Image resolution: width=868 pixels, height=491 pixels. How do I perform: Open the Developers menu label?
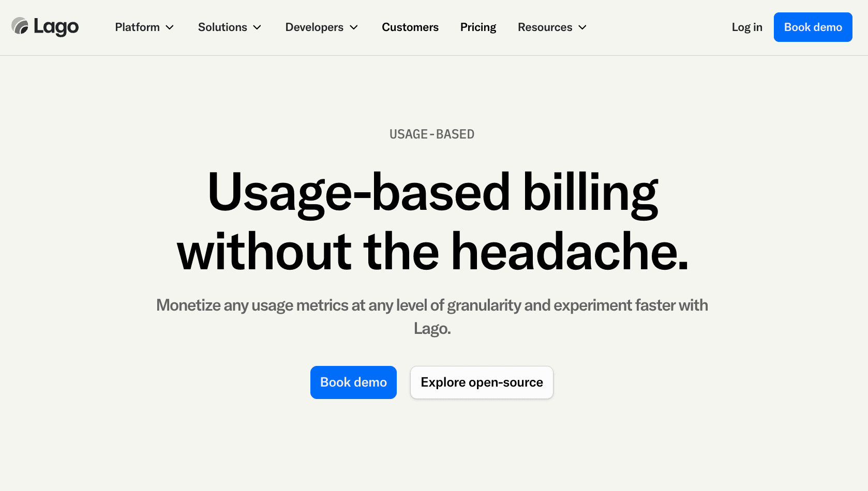(314, 27)
